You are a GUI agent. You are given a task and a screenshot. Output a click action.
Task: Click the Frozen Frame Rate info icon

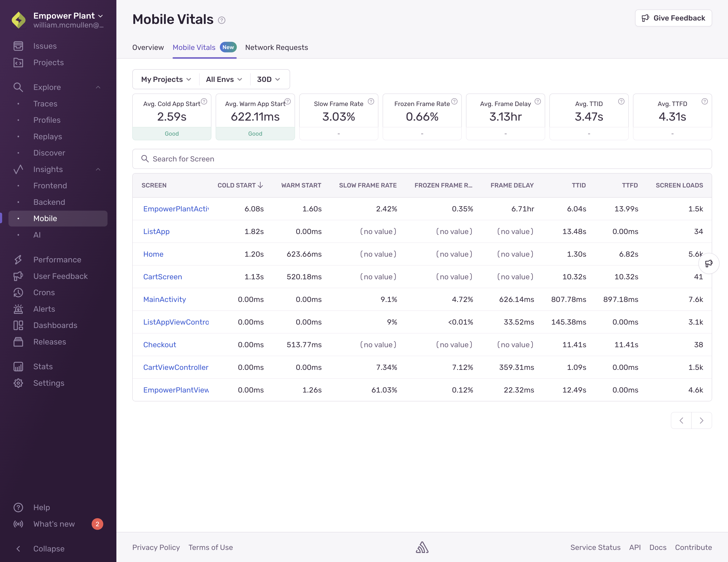pos(454,101)
